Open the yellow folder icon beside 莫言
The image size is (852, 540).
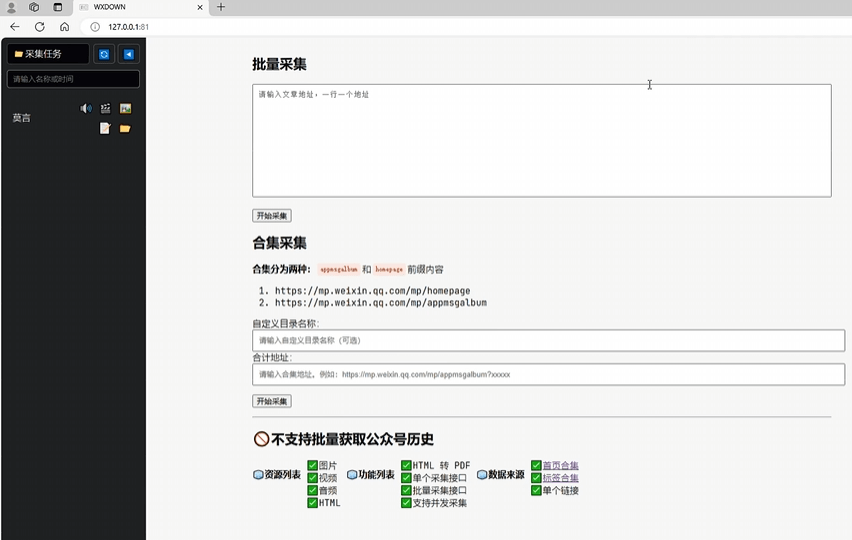point(125,128)
